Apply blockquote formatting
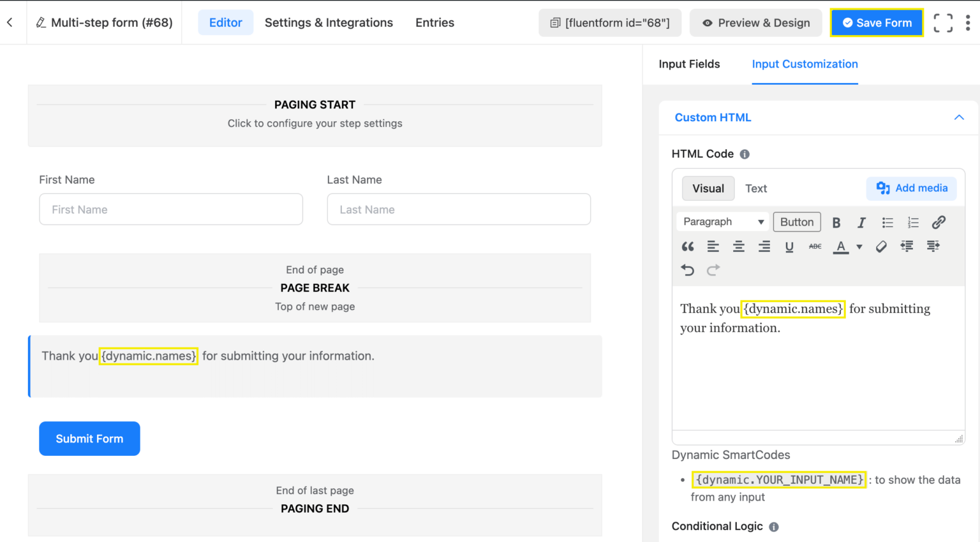Viewport: 980px width, 542px height. click(688, 246)
